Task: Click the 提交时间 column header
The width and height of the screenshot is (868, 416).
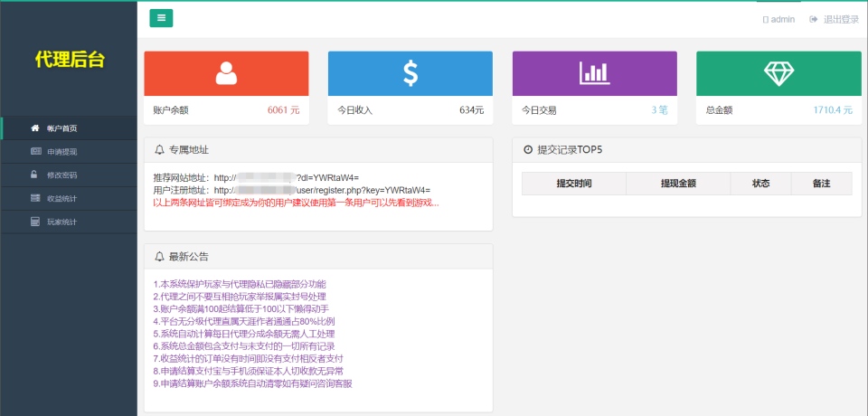Action: pos(574,184)
